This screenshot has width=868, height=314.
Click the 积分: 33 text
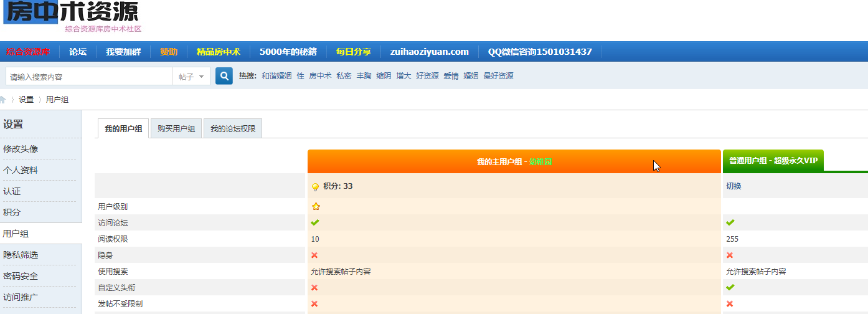click(338, 186)
